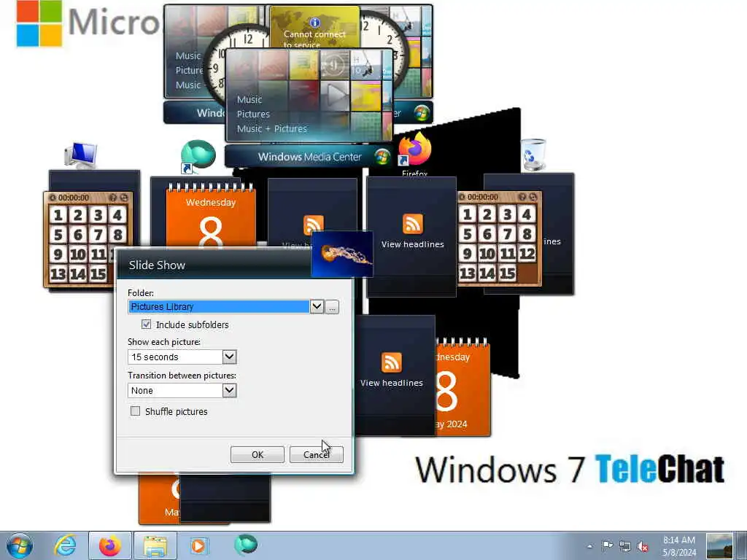Open the green chat bubble taskbar icon

[246, 545]
